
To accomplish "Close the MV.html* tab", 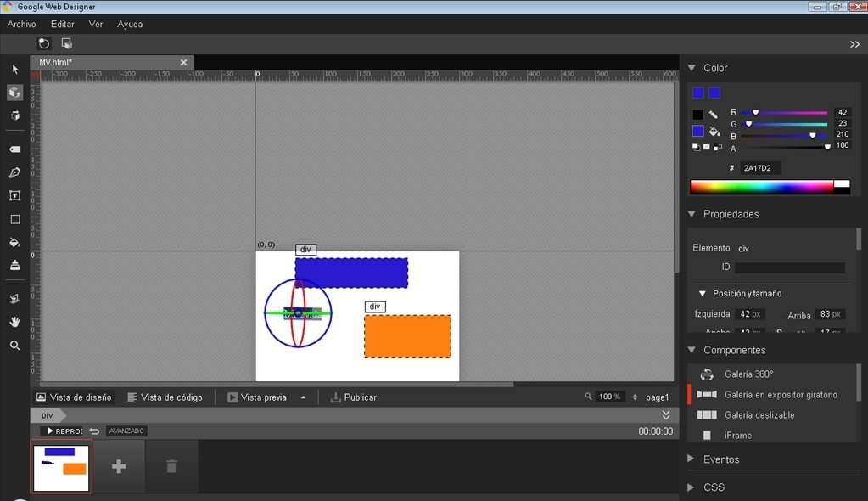I will 184,63.
